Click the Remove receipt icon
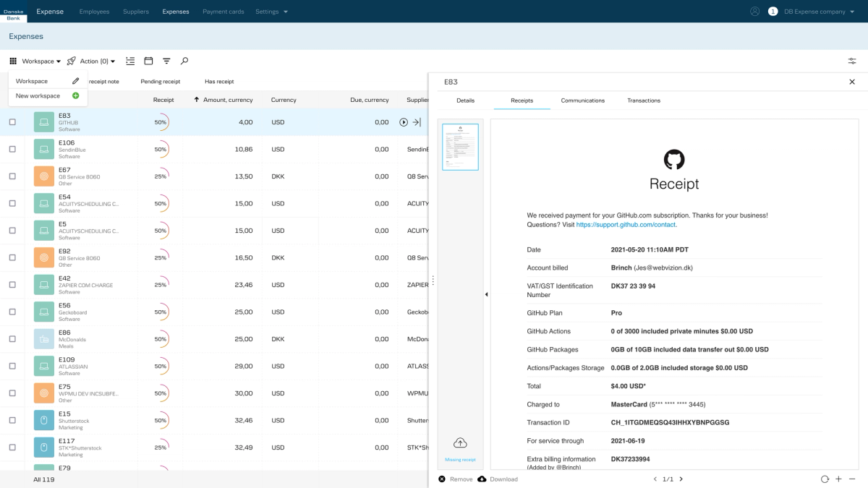 tap(442, 479)
